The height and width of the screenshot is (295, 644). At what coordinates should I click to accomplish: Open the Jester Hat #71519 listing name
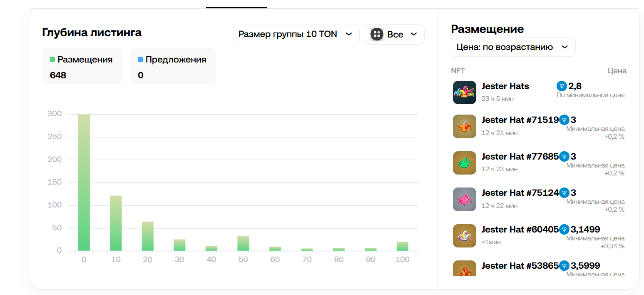point(520,120)
